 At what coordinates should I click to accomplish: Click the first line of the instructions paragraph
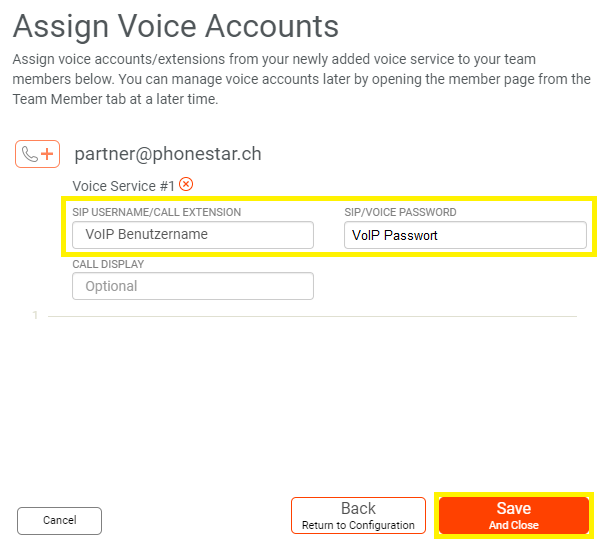tap(300, 60)
